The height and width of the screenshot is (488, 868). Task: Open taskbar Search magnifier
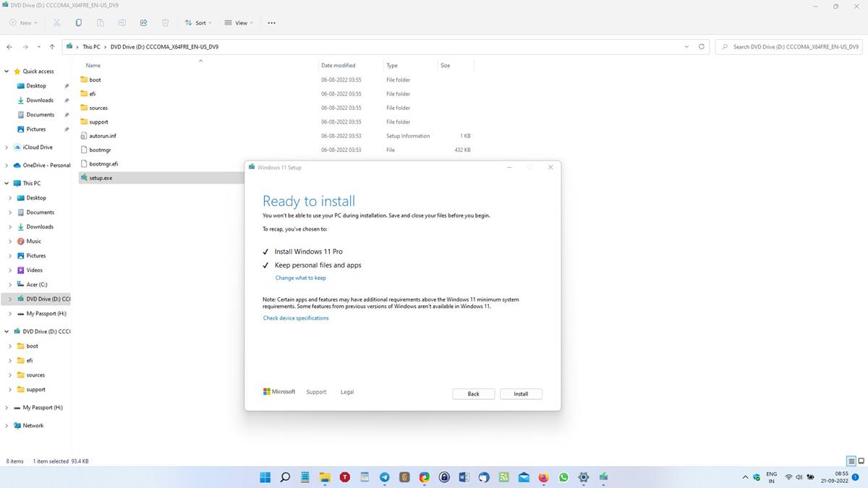(285, 477)
